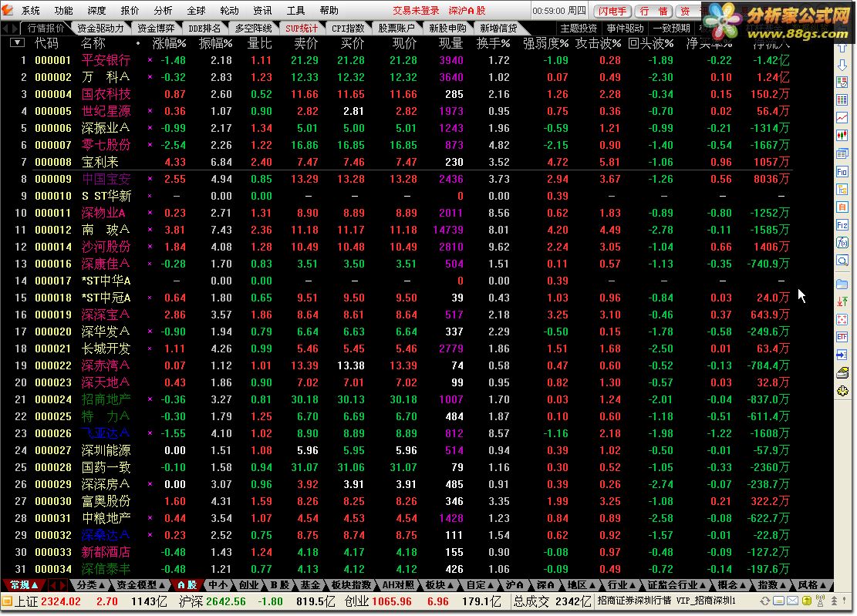Click the red-green up/down arrows sort icon
857x616 pixels.
[x=842, y=301]
